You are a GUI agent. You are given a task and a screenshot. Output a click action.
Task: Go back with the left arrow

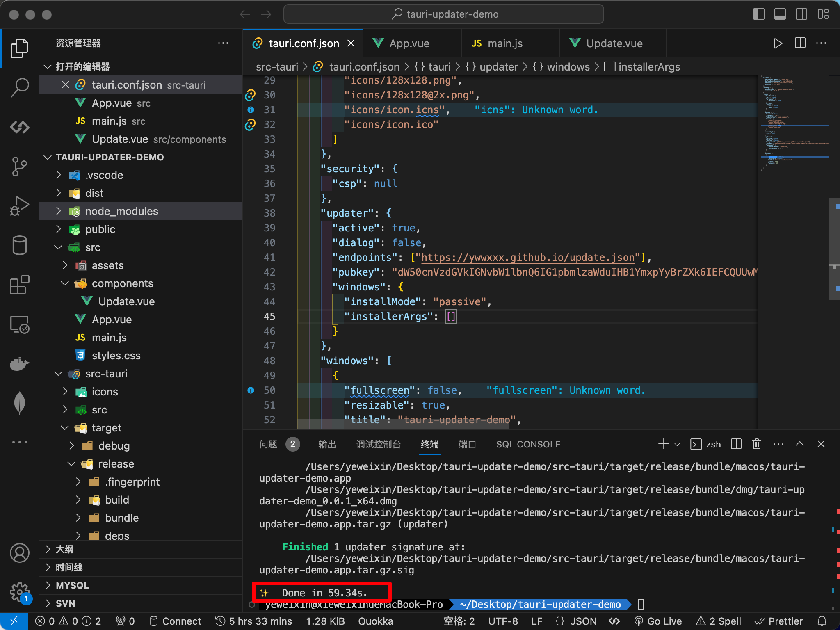point(245,14)
